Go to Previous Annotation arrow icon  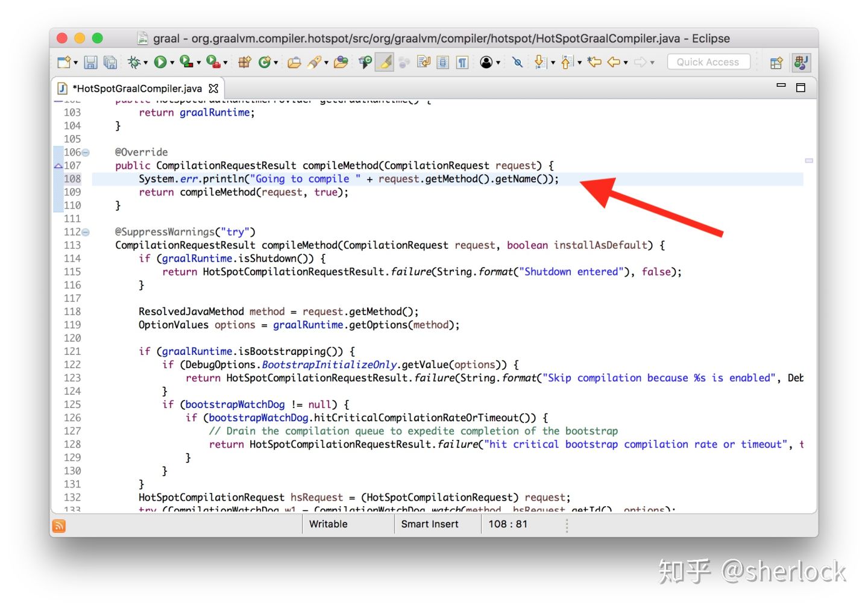point(567,62)
